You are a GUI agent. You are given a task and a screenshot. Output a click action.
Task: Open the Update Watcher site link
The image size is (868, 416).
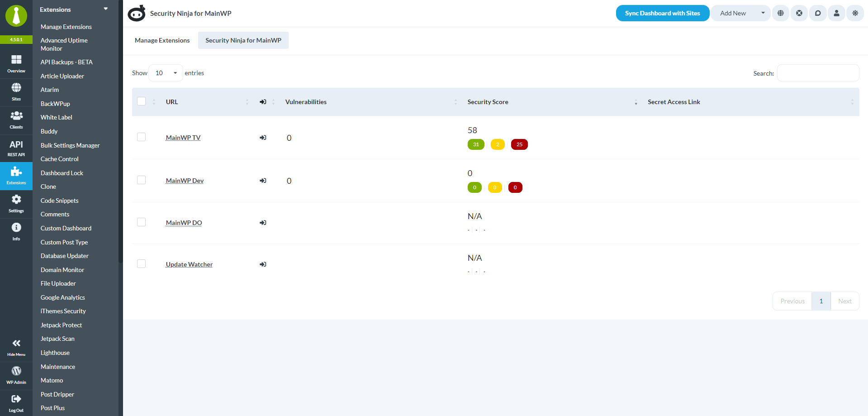tap(189, 264)
